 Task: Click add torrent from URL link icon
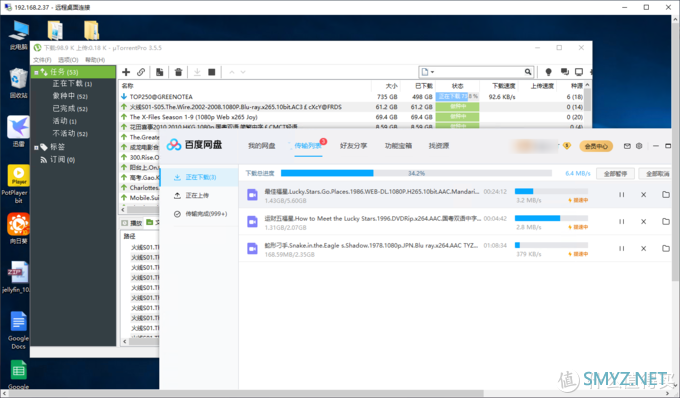[141, 72]
